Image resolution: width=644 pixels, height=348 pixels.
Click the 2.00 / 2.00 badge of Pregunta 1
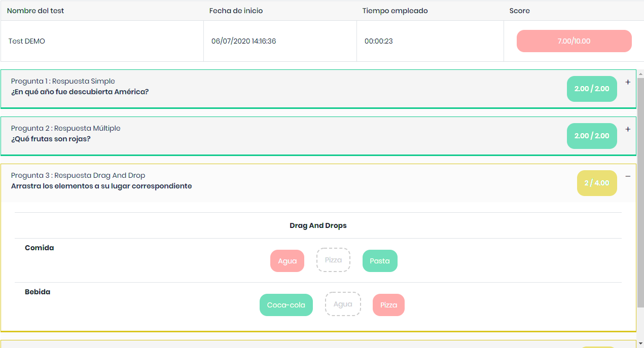click(592, 89)
